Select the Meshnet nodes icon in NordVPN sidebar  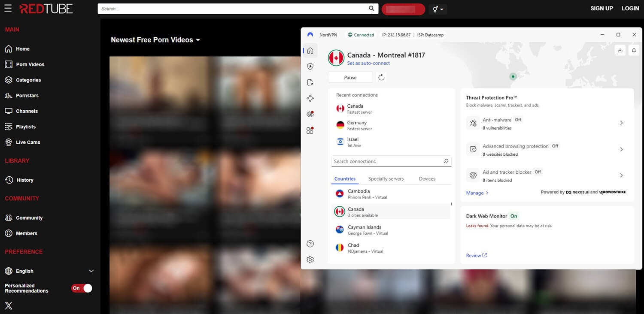pos(310,98)
